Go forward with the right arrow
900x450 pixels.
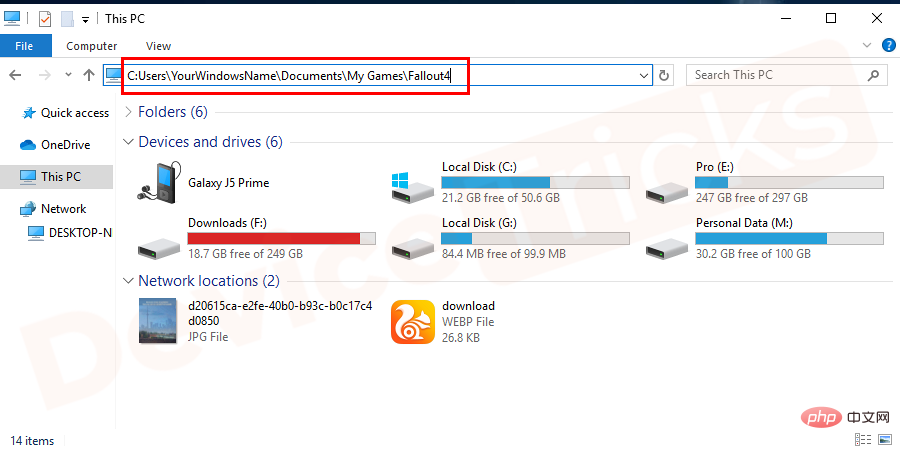click(44, 75)
